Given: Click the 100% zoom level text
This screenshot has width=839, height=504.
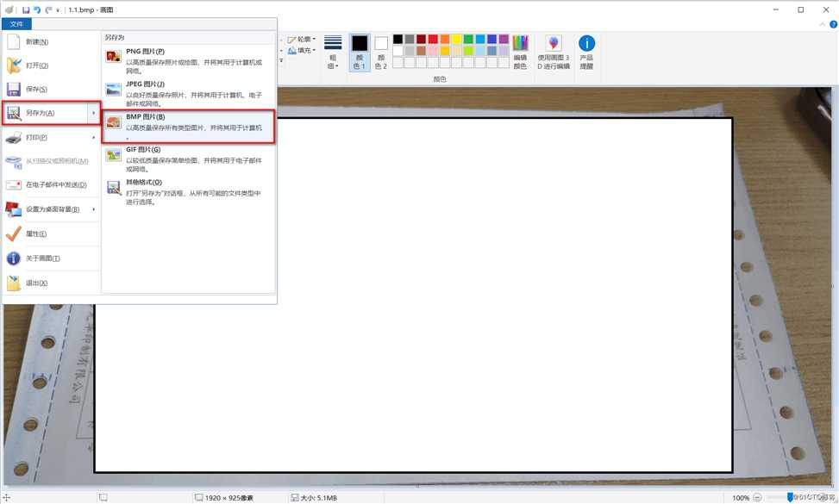Looking at the screenshot, I should pos(741,498).
